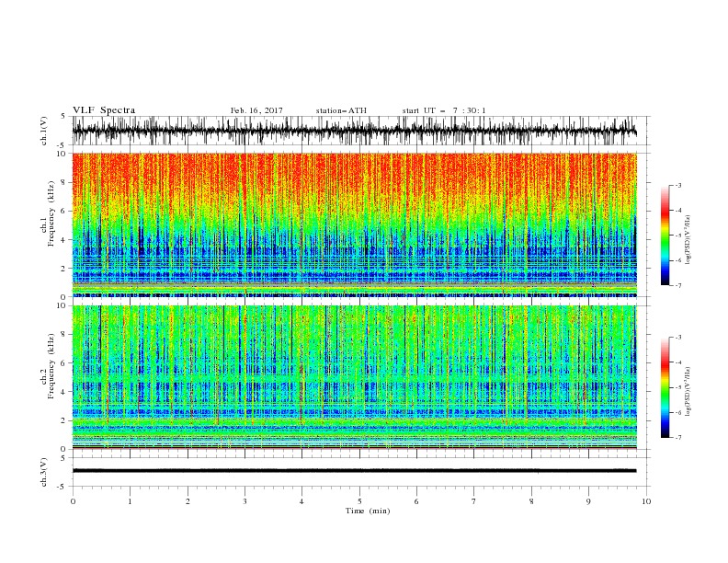728x563 pixels.
Task: Click inside the ch.2 spectrogram panel
Action: pos(355,377)
